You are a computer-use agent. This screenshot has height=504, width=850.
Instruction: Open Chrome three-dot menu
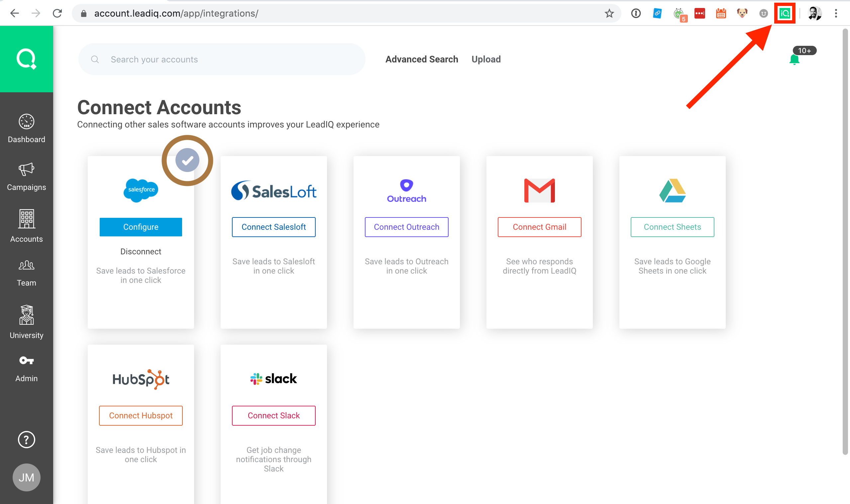pos(836,14)
